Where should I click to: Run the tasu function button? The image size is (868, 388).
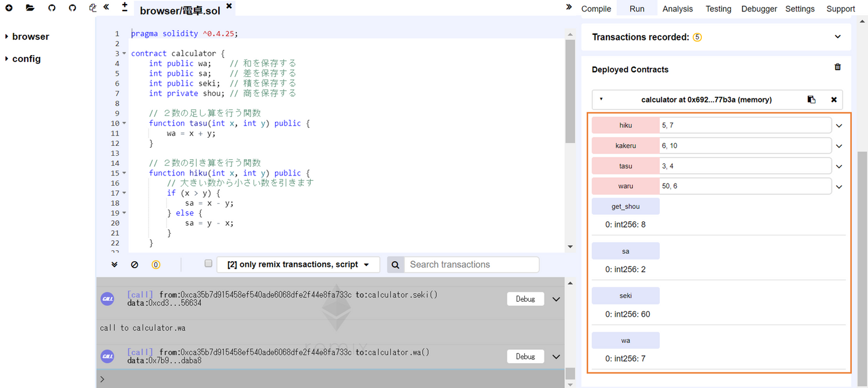[626, 166]
